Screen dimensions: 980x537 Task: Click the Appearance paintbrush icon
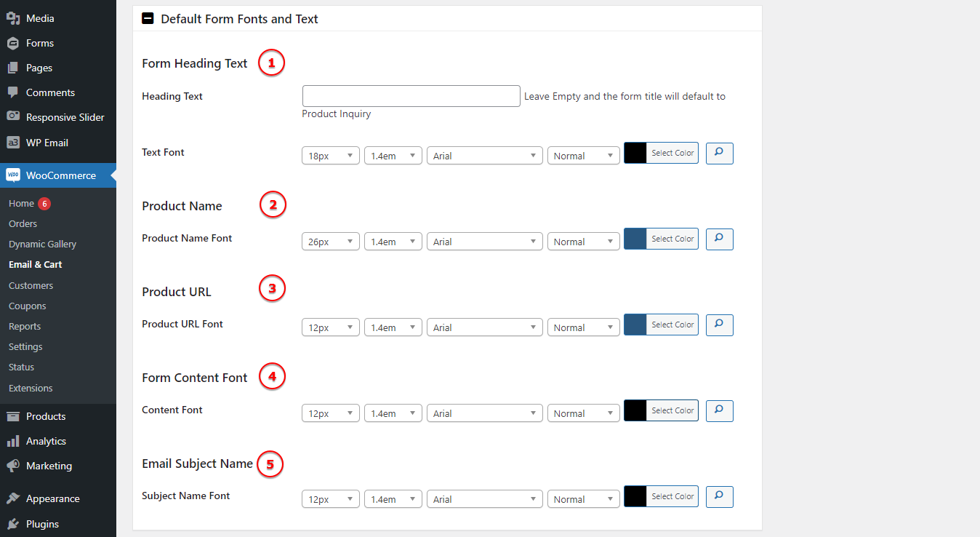(12, 498)
